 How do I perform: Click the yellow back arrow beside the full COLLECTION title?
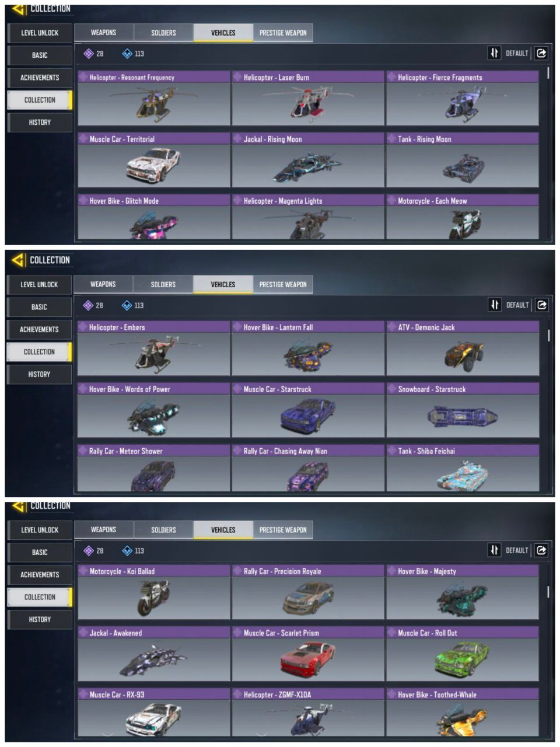[x=18, y=260]
